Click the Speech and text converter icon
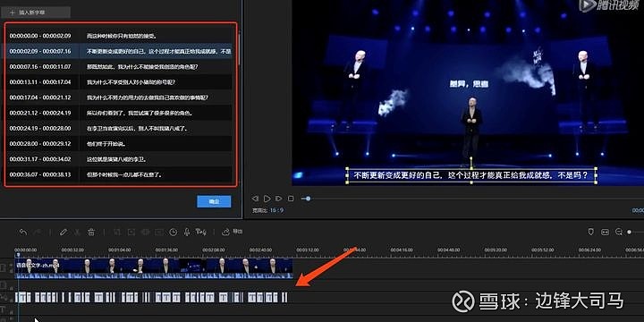This screenshot has height=322, width=644. (201, 232)
